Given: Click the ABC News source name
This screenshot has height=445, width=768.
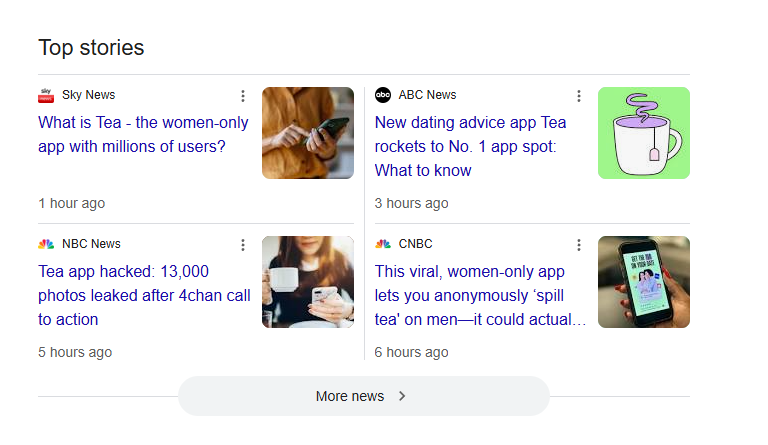Looking at the screenshot, I should point(427,95).
